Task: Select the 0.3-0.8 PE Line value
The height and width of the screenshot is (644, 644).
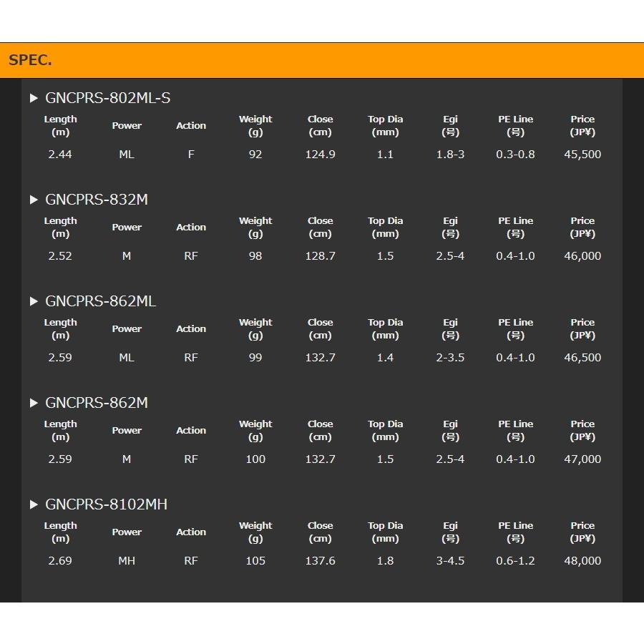Action: click(515, 155)
